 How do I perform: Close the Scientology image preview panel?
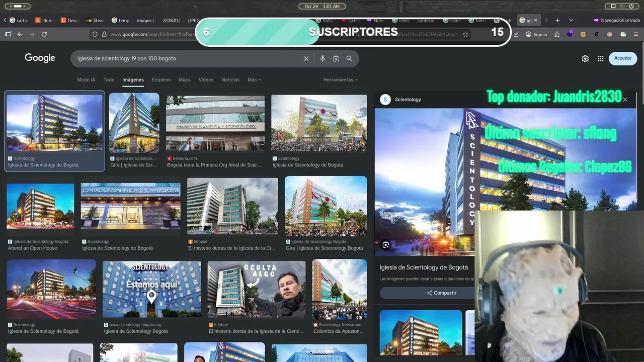coord(625,100)
